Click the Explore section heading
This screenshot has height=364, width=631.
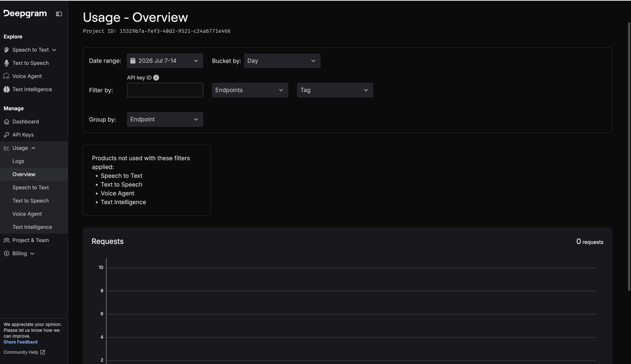pos(13,37)
